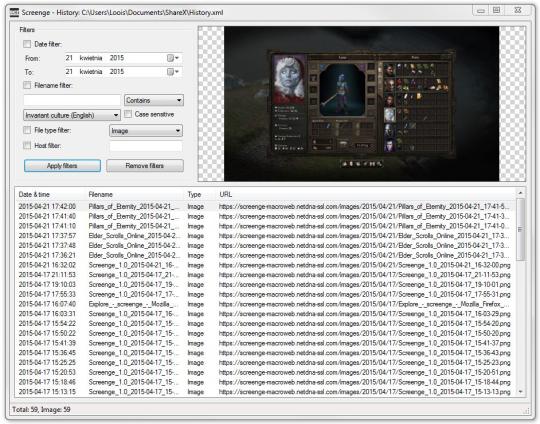Enable the Filename filter checkbox
The height and width of the screenshot is (424, 540).
pyautogui.click(x=27, y=85)
